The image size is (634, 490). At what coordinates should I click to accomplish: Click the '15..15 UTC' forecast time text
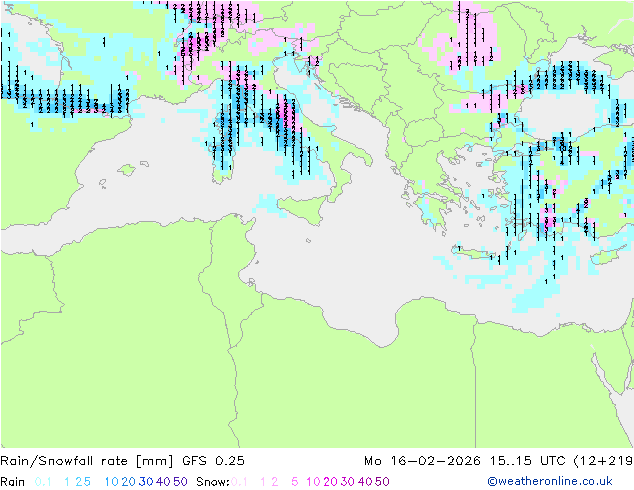(527, 461)
